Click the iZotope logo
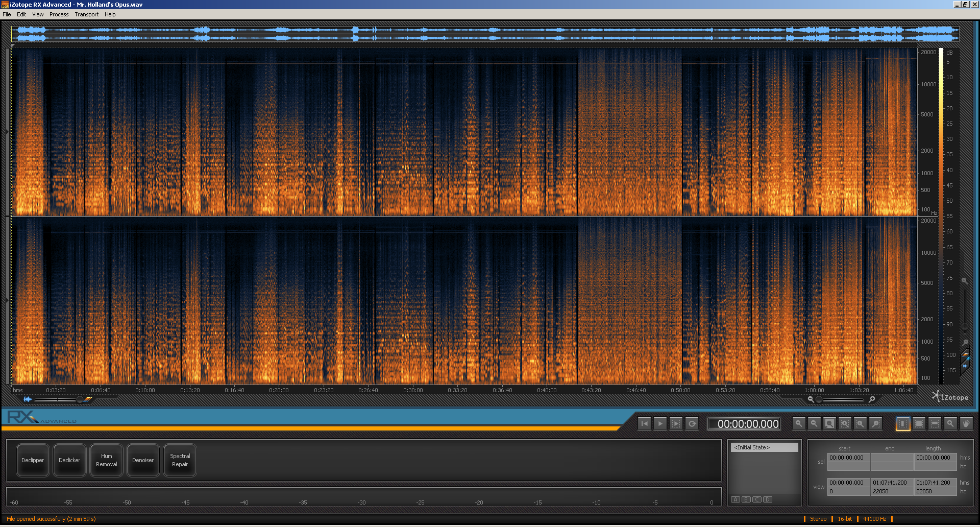 tap(950, 397)
